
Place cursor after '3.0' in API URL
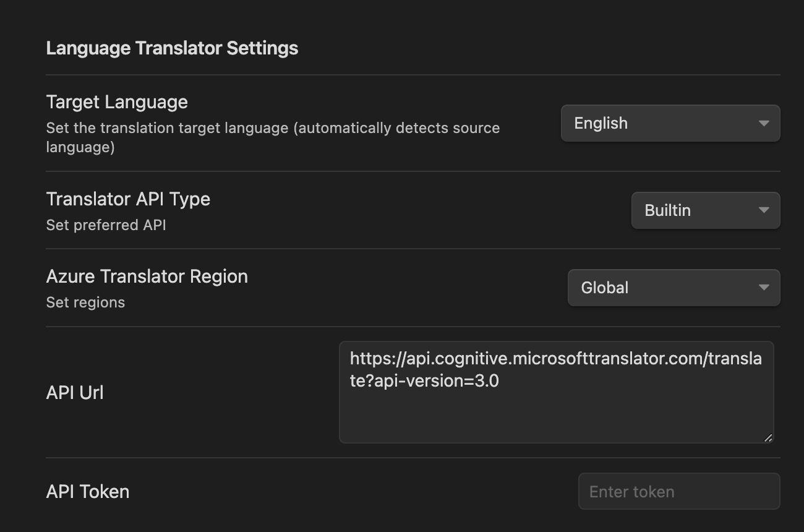click(500, 381)
